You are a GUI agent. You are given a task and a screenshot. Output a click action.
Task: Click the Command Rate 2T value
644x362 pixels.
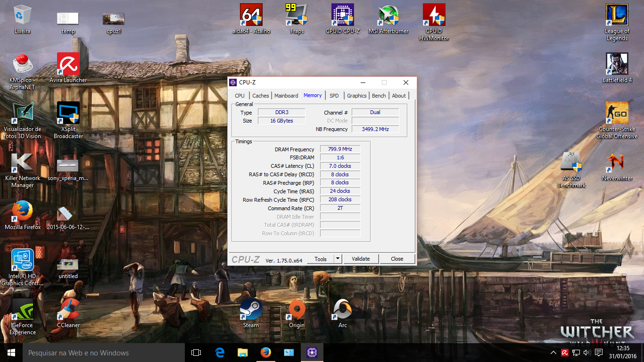pos(340,208)
